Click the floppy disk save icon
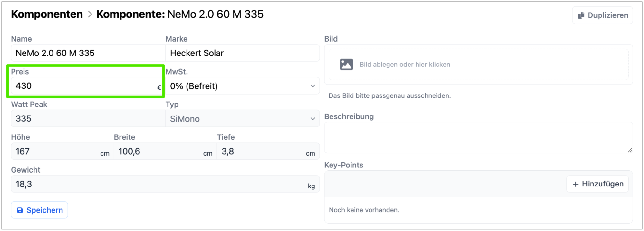This screenshot has width=644, height=231. 20,210
